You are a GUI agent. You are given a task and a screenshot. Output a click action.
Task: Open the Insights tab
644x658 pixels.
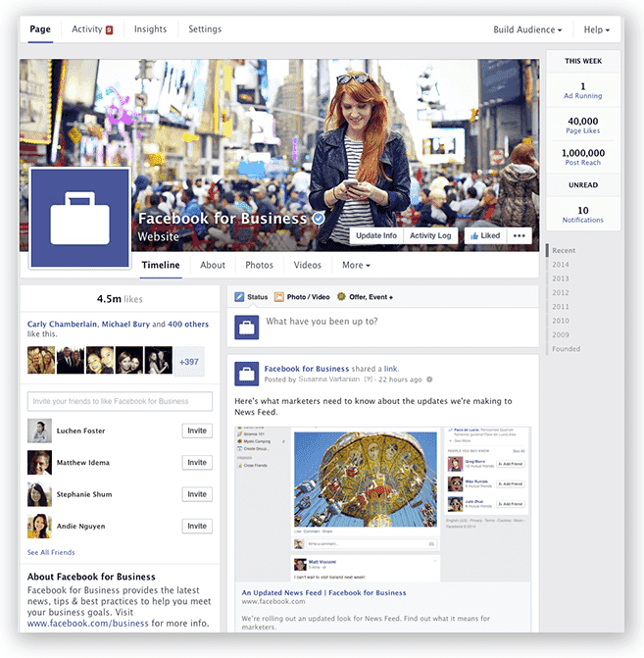[150, 29]
